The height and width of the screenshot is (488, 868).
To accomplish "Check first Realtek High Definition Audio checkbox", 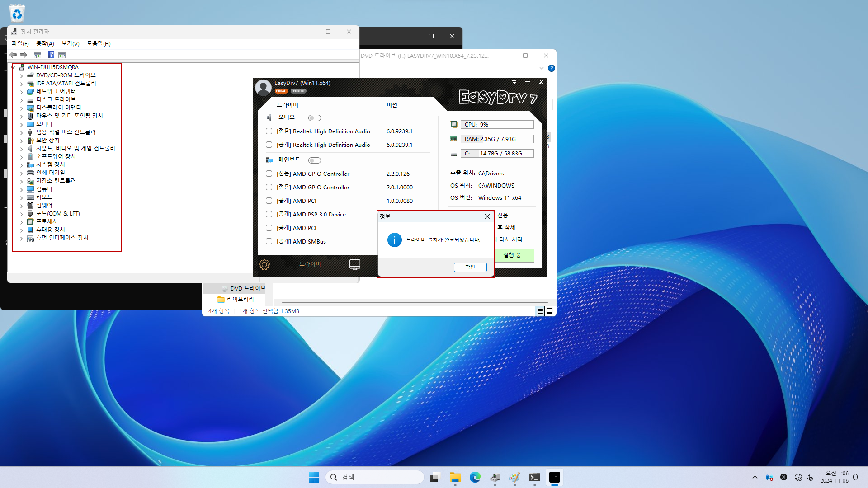I will pyautogui.click(x=269, y=131).
